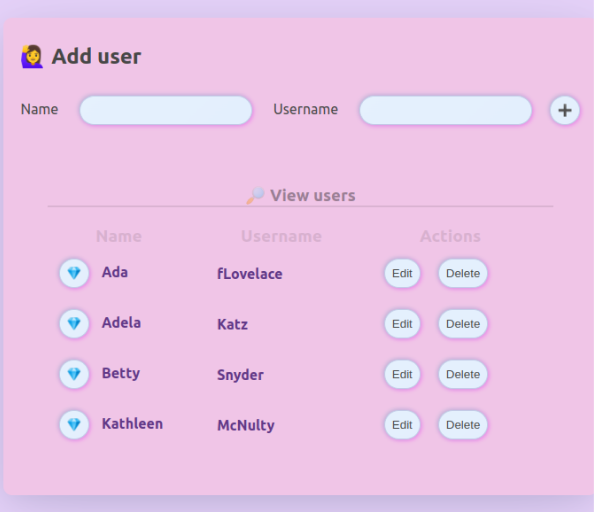Click the diamond icon next to Betty
594x512 pixels.
pyautogui.click(x=74, y=374)
